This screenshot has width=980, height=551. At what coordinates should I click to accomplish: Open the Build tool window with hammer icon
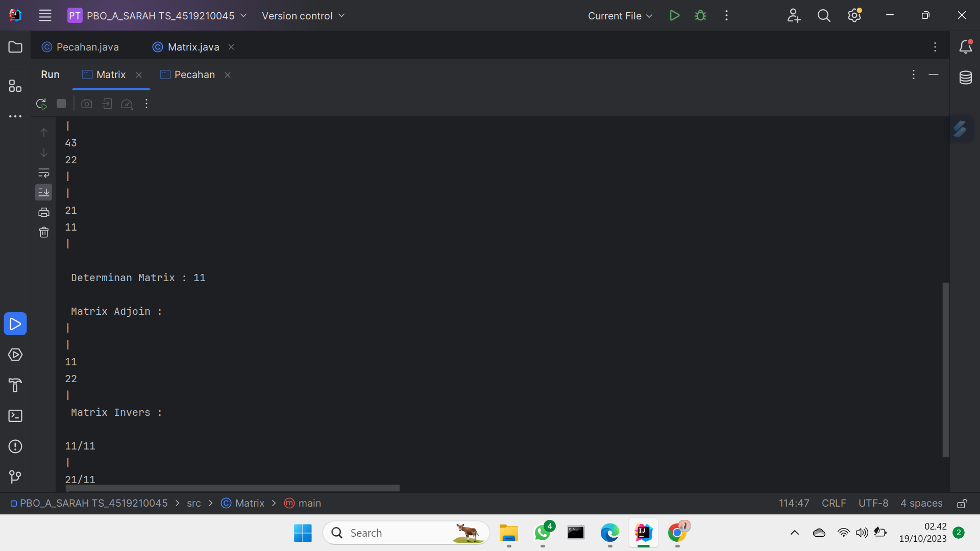pos(15,385)
